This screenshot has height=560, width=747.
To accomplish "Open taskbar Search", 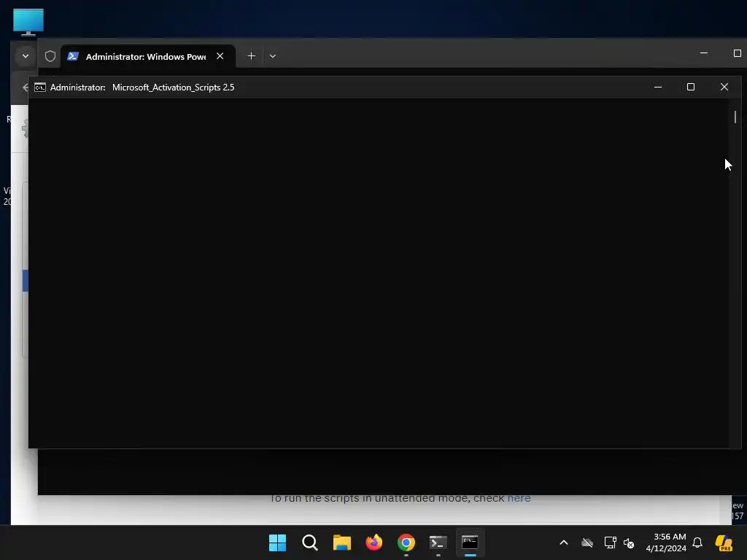I will (x=309, y=542).
